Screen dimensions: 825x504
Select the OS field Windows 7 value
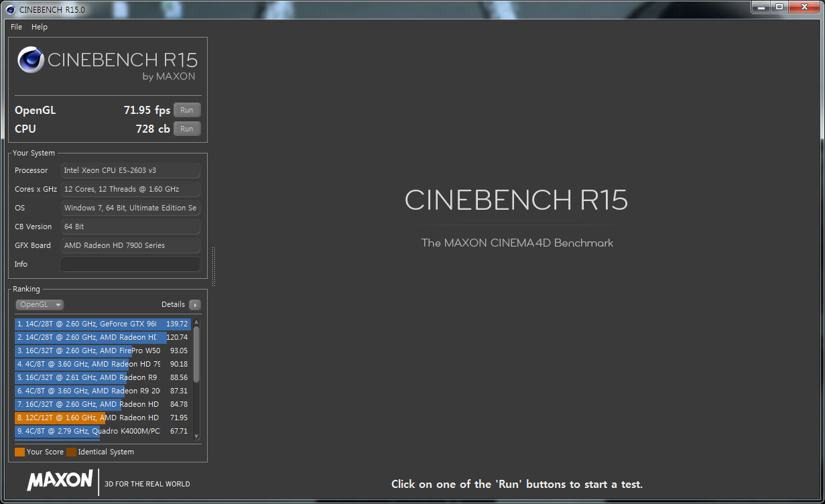point(131,208)
